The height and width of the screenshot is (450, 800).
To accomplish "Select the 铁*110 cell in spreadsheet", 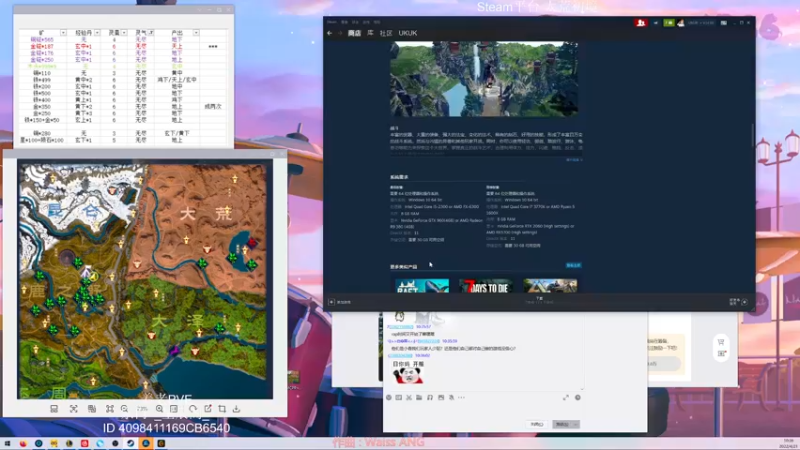I will pyautogui.click(x=42, y=73).
